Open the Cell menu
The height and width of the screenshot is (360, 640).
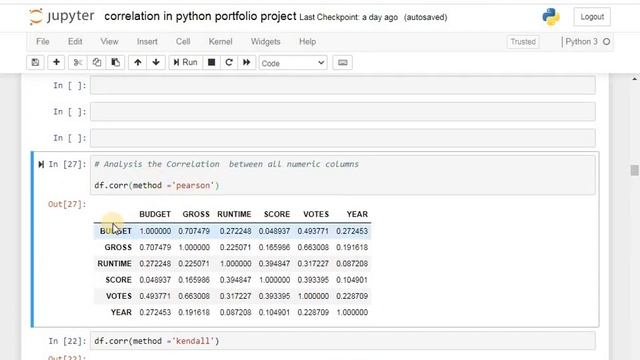click(x=183, y=42)
